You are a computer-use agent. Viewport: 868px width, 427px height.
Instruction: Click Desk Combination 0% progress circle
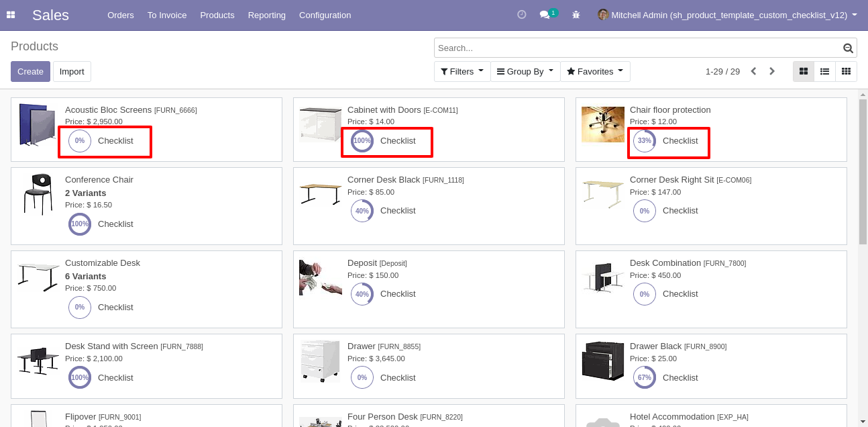645,294
